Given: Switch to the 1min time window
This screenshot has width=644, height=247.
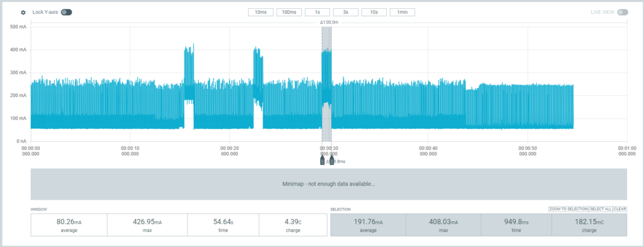Looking at the screenshot, I should 402,13.
